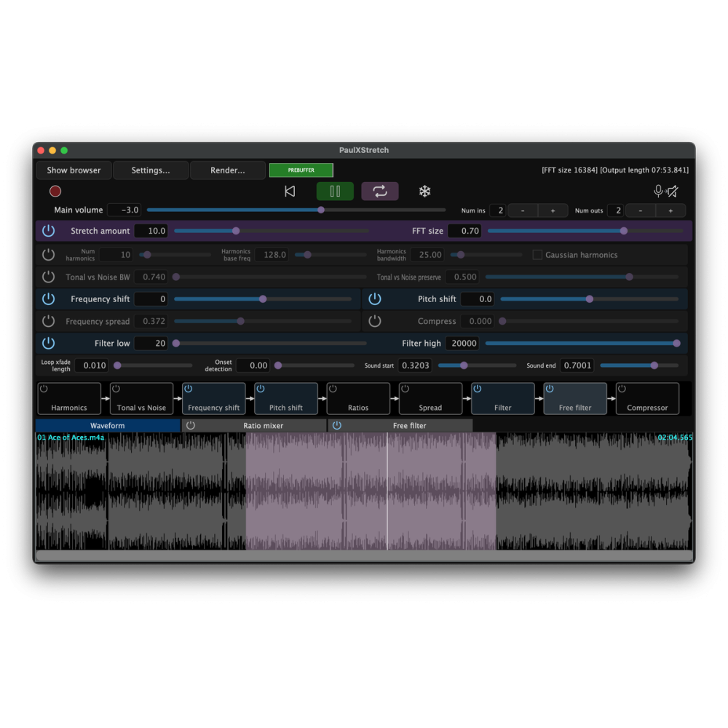
Task: Rewind playback to the start
Action: click(290, 191)
